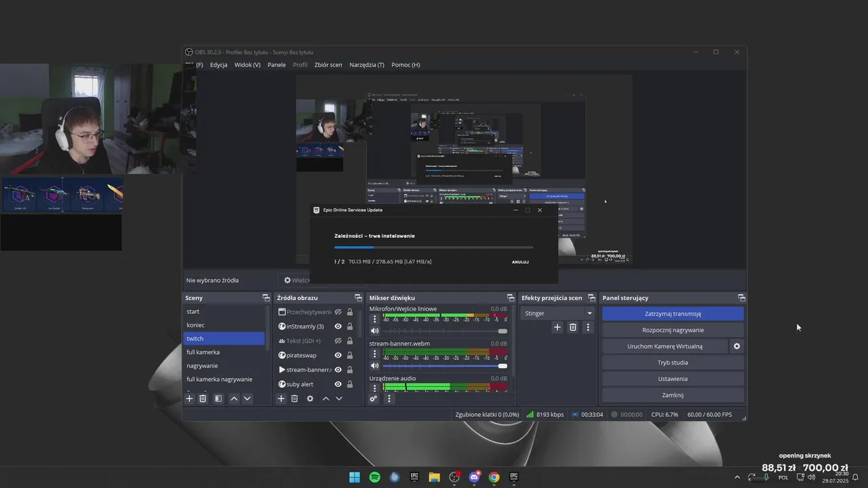Undock the Mikser dźwięku panel

(x=511, y=298)
